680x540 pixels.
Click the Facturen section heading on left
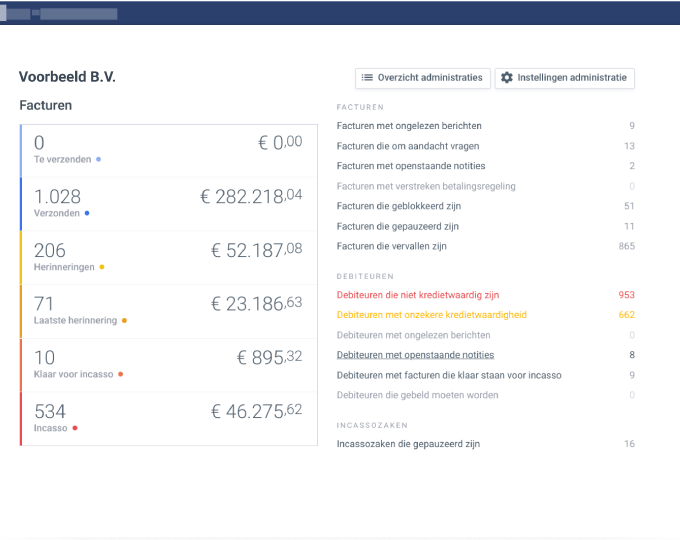coord(46,105)
